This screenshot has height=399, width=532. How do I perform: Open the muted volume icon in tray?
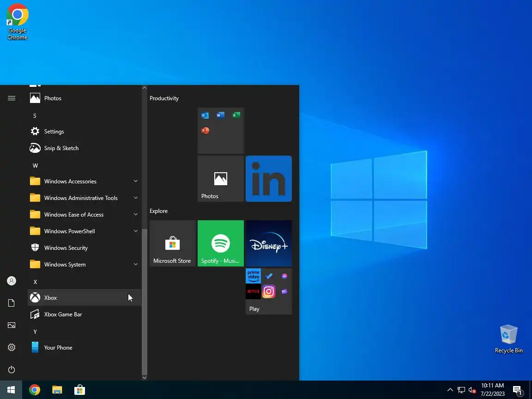[472, 390]
